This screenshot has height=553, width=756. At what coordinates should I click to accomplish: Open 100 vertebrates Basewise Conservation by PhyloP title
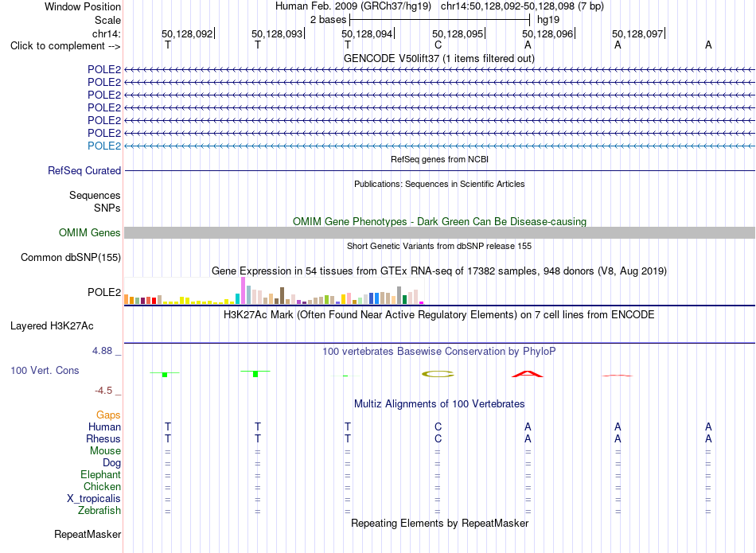(439, 352)
